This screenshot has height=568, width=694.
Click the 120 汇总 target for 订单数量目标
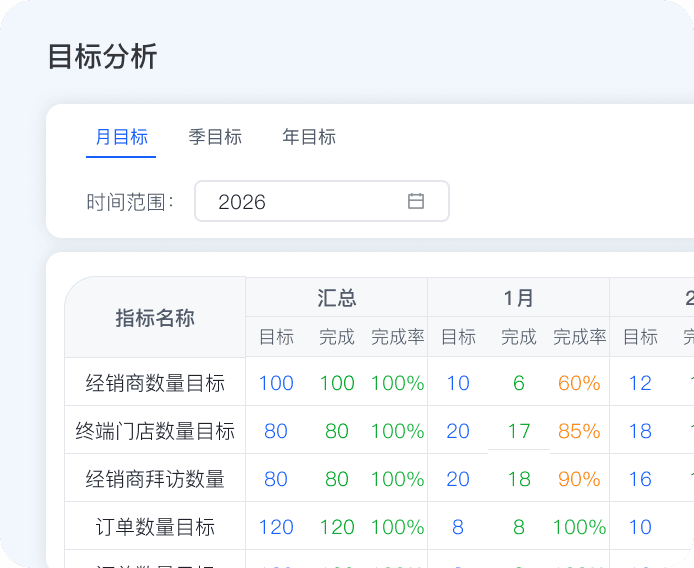pyautogui.click(x=276, y=527)
